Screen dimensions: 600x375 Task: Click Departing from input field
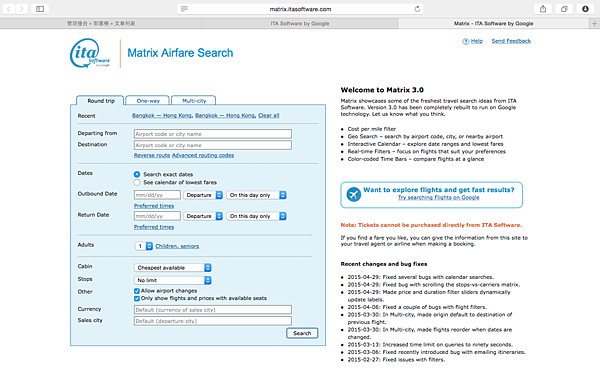pyautogui.click(x=213, y=134)
